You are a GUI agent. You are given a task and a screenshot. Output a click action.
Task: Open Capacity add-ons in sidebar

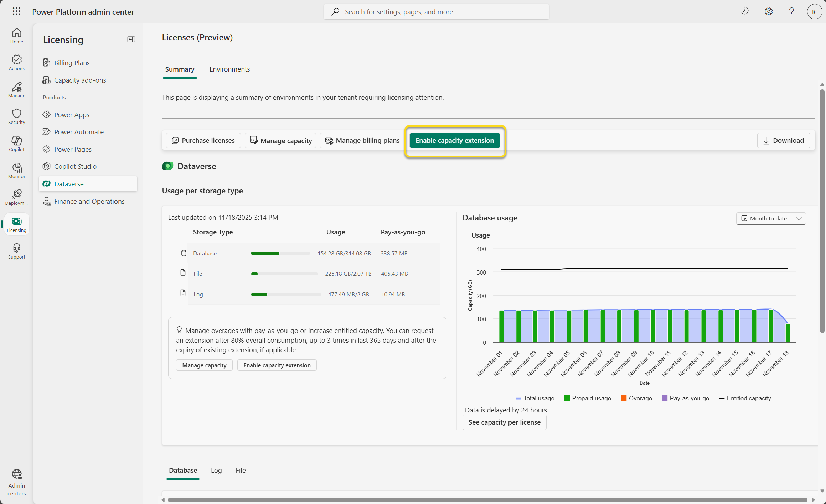coord(80,80)
